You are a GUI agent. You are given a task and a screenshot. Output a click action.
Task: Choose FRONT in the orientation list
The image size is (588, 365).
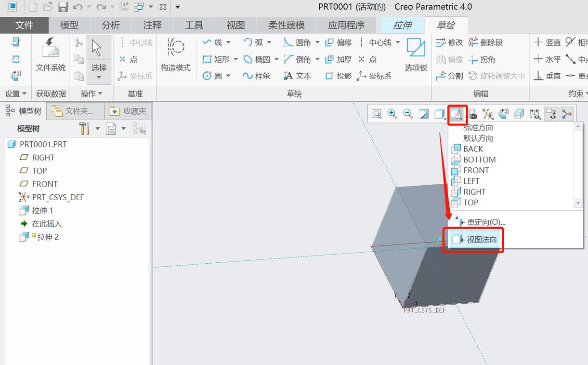pos(476,170)
